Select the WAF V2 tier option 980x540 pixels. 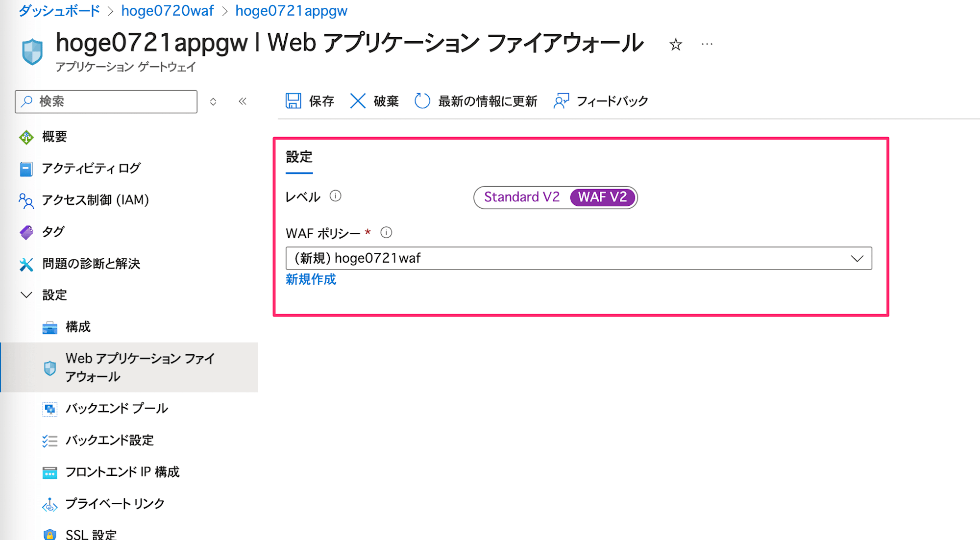point(602,197)
